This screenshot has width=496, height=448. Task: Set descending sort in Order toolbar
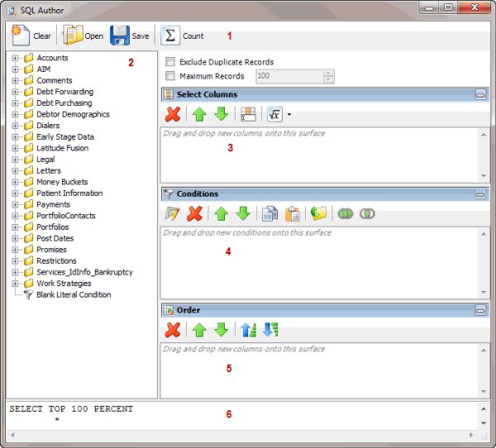(270, 330)
